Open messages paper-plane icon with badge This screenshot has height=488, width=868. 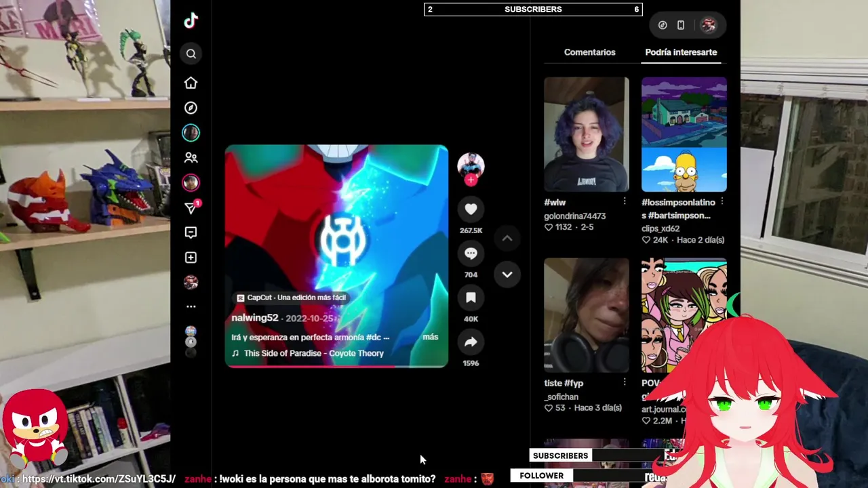[x=191, y=207]
